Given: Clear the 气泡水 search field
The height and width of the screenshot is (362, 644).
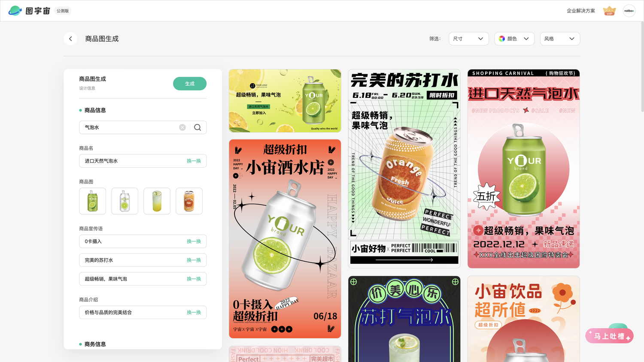Looking at the screenshot, I should click(x=182, y=127).
